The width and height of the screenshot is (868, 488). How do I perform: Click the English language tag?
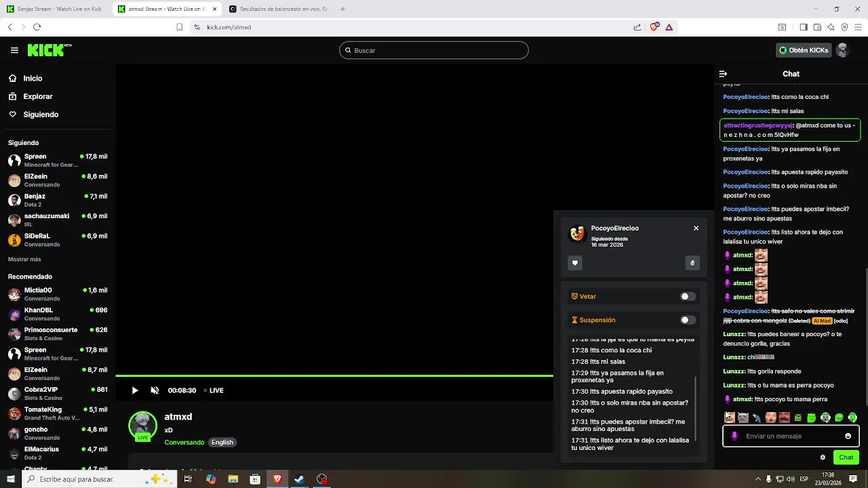click(222, 443)
